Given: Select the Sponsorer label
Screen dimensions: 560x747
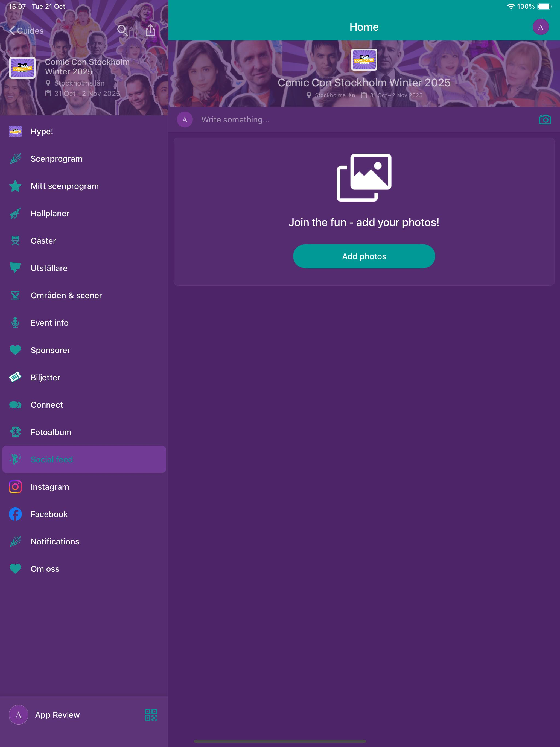Looking at the screenshot, I should tap(50, 350).
